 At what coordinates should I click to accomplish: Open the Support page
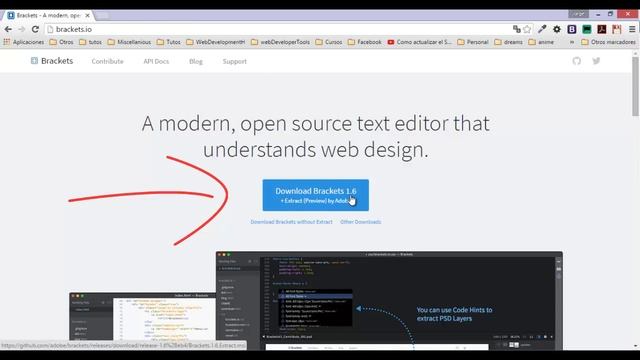[235, 61]
